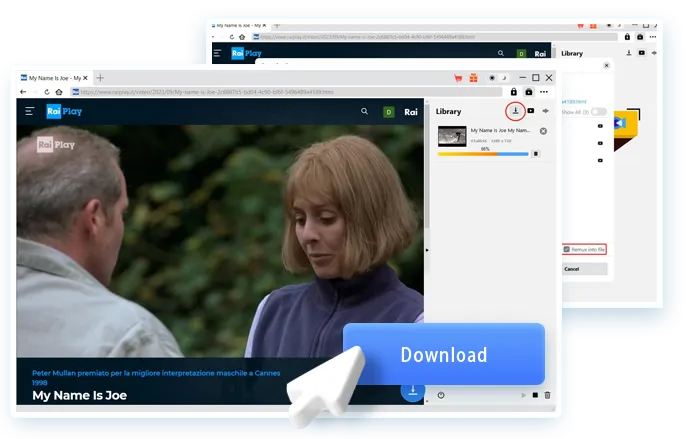Open Library video list icon in front window
Screen dimensions: 686x439
[531, 111]
